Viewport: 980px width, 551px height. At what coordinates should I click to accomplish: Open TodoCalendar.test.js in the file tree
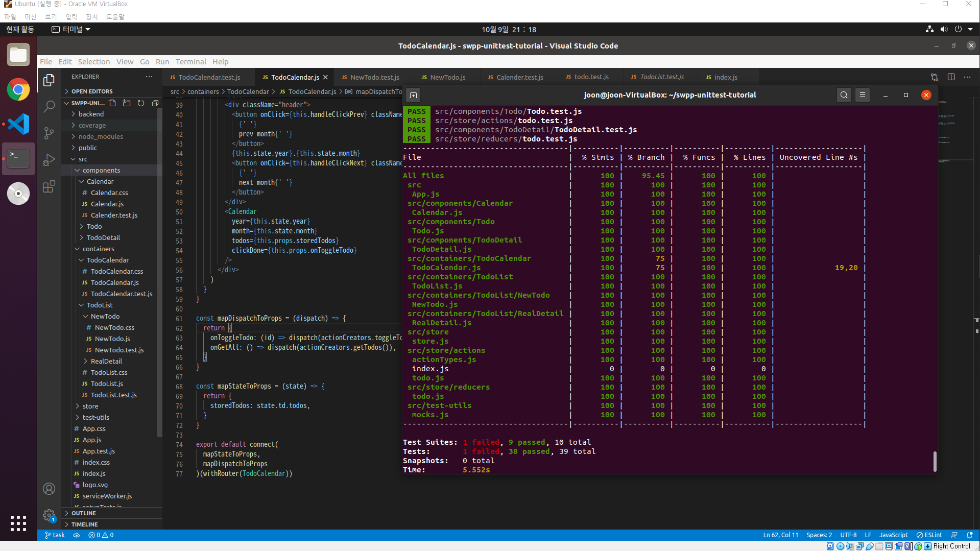coord(122,294)
